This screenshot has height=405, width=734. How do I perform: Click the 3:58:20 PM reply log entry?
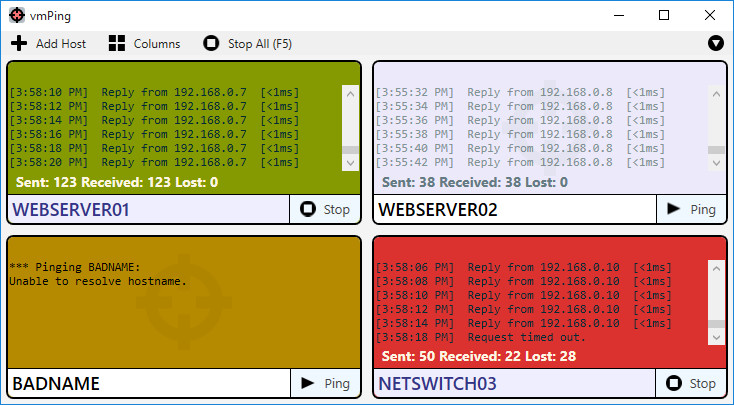[154, 162]
